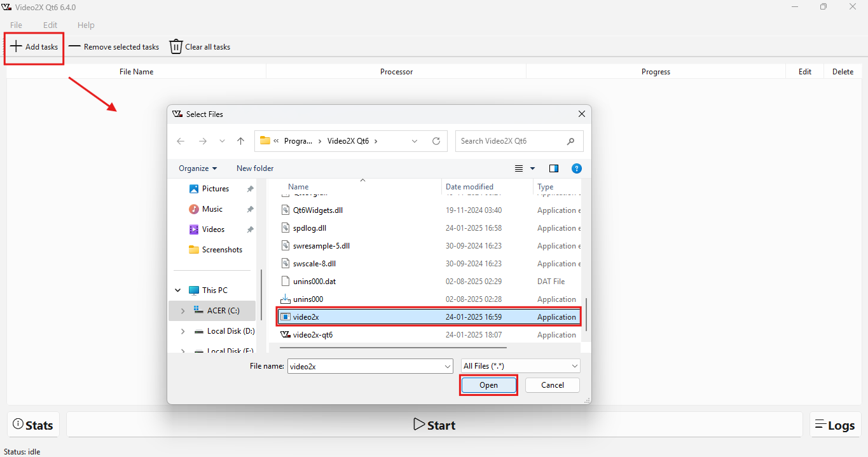
Task: Open the Help menu
Action: pos(86,25)
